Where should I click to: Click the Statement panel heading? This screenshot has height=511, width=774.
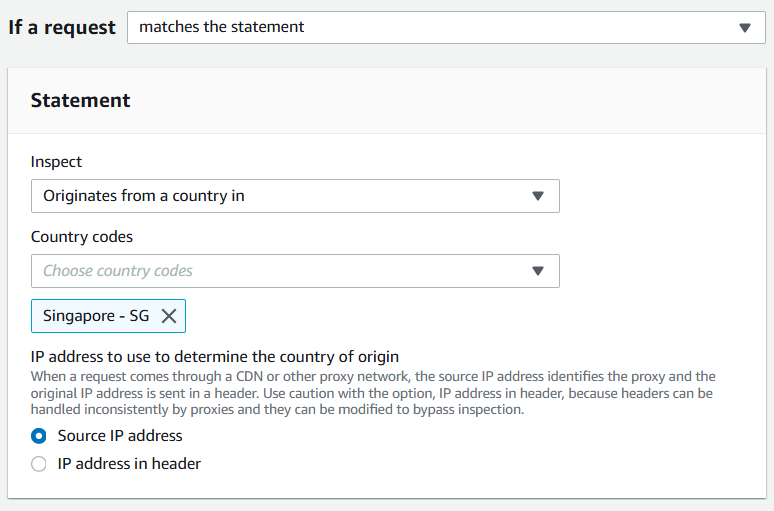point(80,100)
